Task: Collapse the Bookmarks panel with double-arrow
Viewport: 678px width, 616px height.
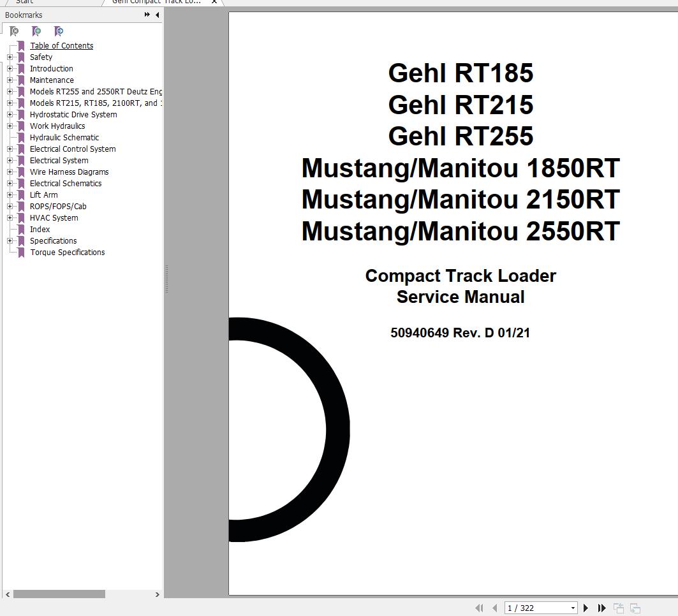Action: (147, 15)
